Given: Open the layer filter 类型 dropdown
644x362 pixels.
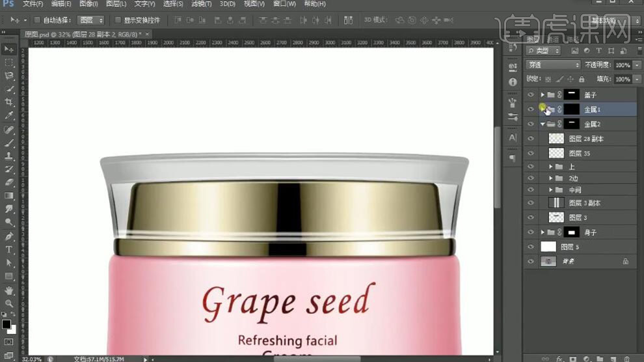Looking at the screenshot, I should click(543, 51).
